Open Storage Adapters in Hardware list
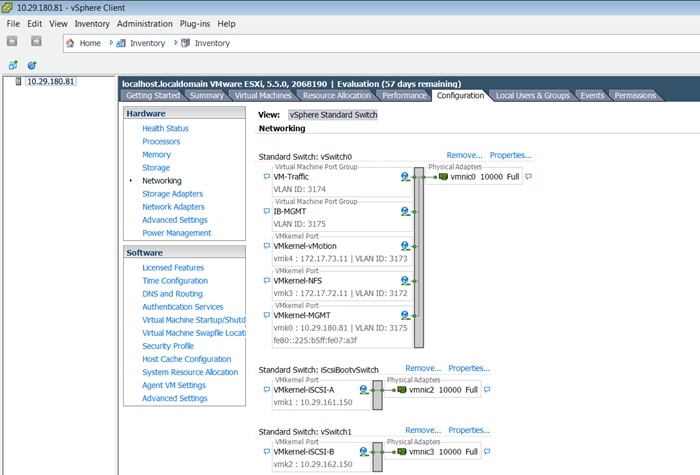 172,194
